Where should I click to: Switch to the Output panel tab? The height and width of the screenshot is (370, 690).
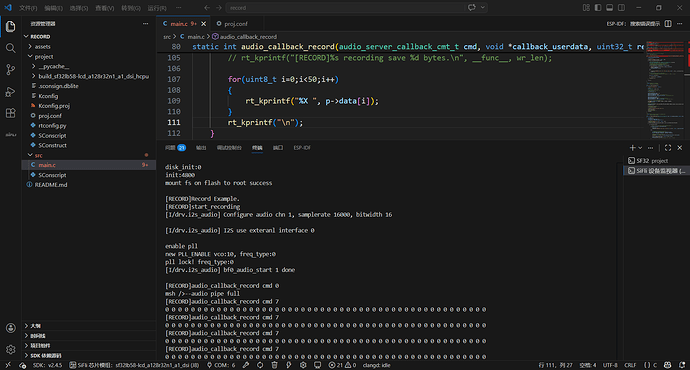click(201, 148)
